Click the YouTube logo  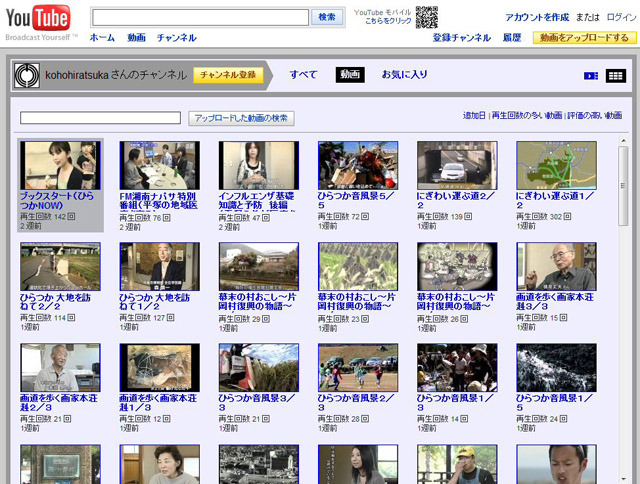coord(38,18)
